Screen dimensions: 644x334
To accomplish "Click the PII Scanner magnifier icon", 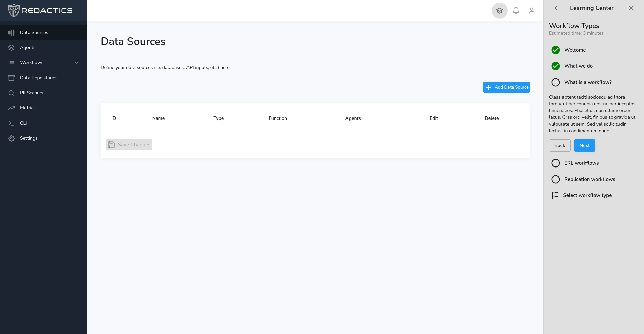I will pos(11,93).
